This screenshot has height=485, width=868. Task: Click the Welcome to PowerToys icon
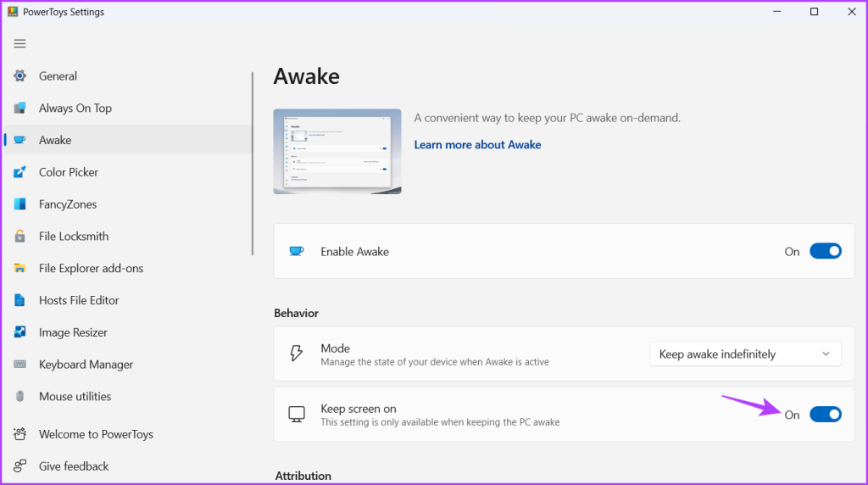(20, 434)
